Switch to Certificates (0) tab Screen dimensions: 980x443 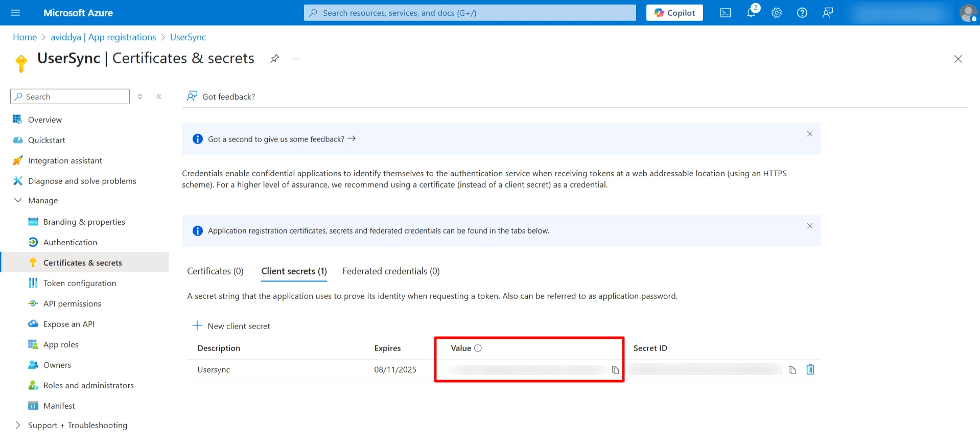coord(215,271)
